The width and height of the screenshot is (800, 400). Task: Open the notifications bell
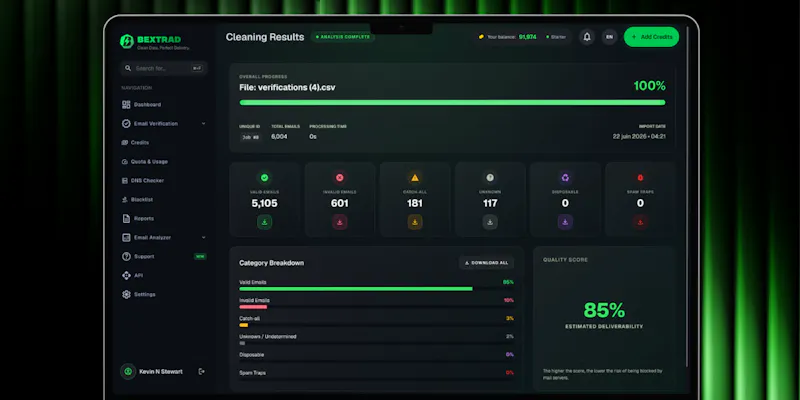click(587, 37)
